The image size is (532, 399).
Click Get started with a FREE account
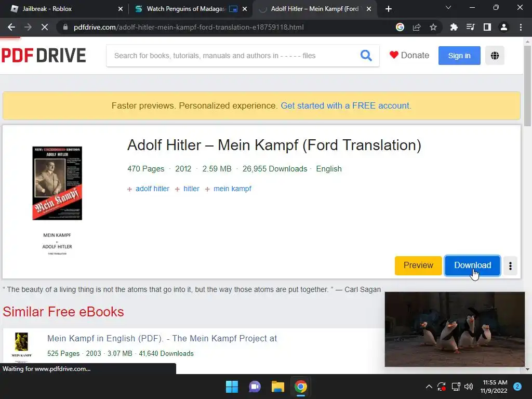345,105
